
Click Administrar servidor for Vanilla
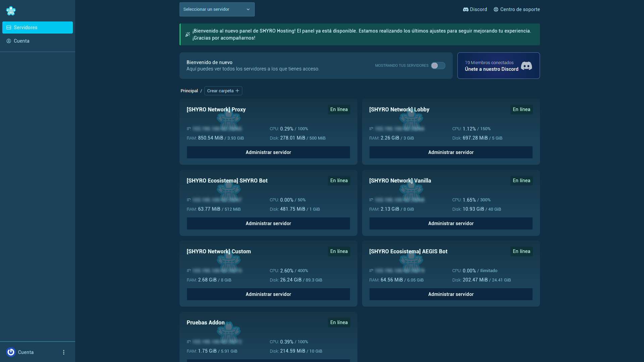[x=451, y=223]
